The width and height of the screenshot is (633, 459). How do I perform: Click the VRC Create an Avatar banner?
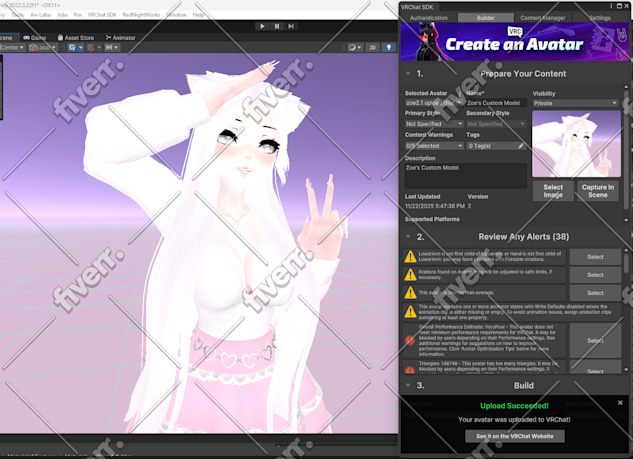[x=515, y=42]
